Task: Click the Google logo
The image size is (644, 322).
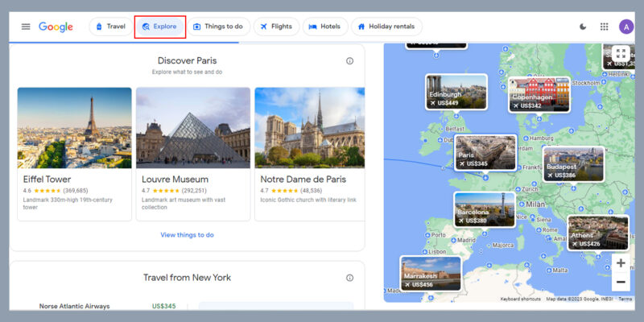Action: pos(56,27)
